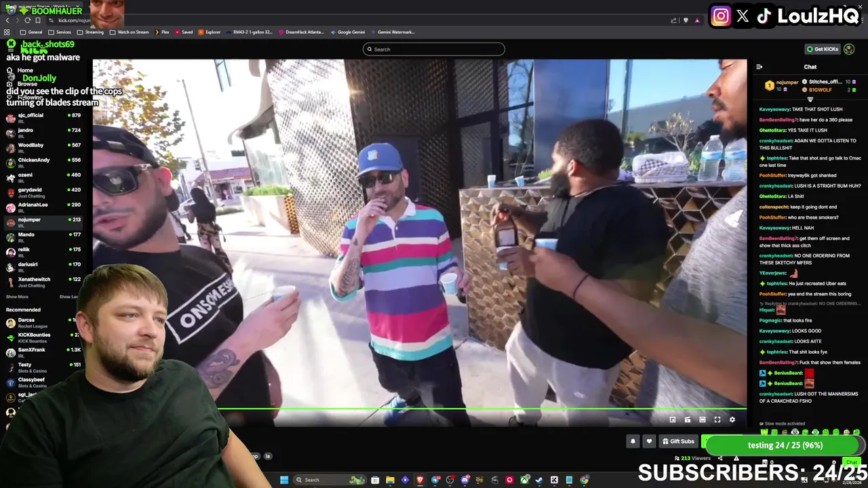This screenshot has width=868, height=488.
Task: Open Xbox app from taskbar
Action: [524, 480]
